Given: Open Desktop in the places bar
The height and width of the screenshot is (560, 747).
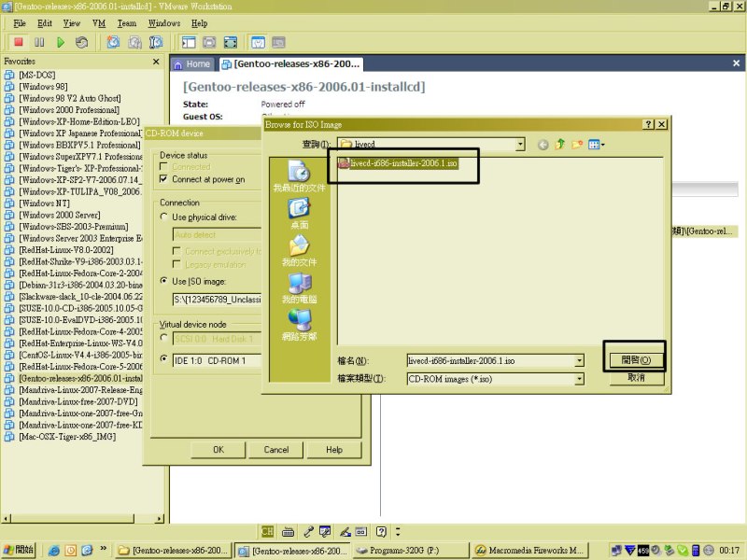Looking at the screenshot, I should (299, 214).
